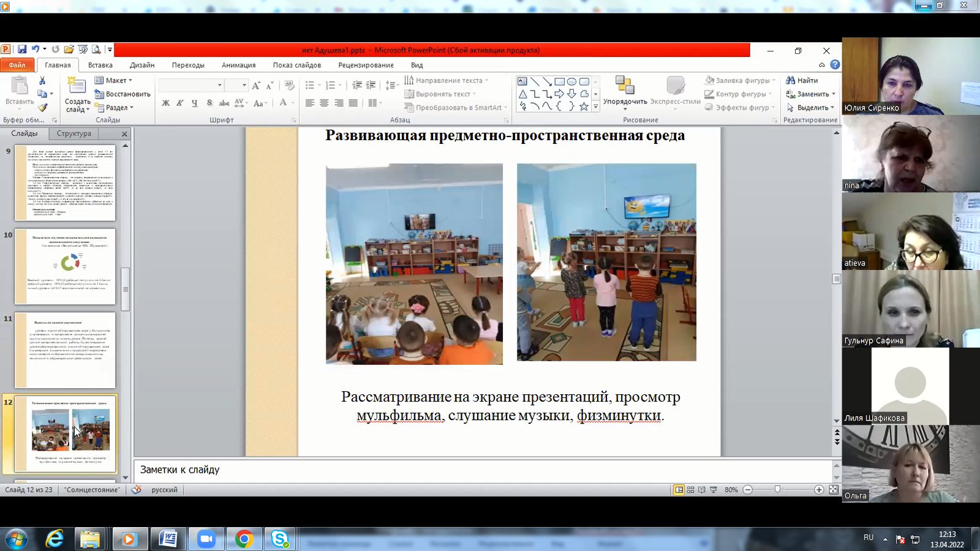Switch to Reading view icon in status bar

702,490
